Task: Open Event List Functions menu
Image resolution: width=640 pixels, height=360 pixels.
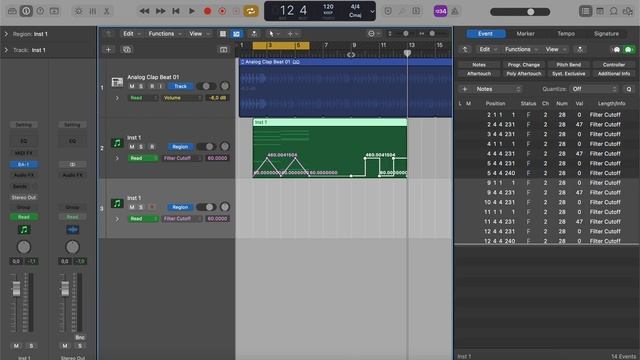Action: pyautogui.click(x=521, y=49)
